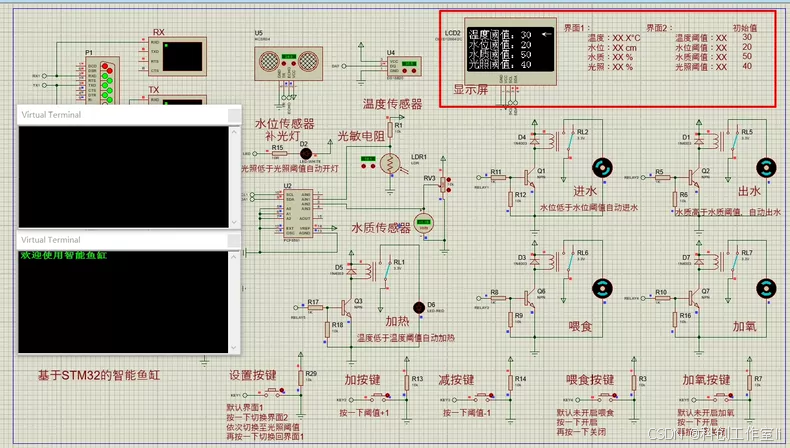
Task: Select diode D4 near relay RL2
Action: click(x=535, y=141)
